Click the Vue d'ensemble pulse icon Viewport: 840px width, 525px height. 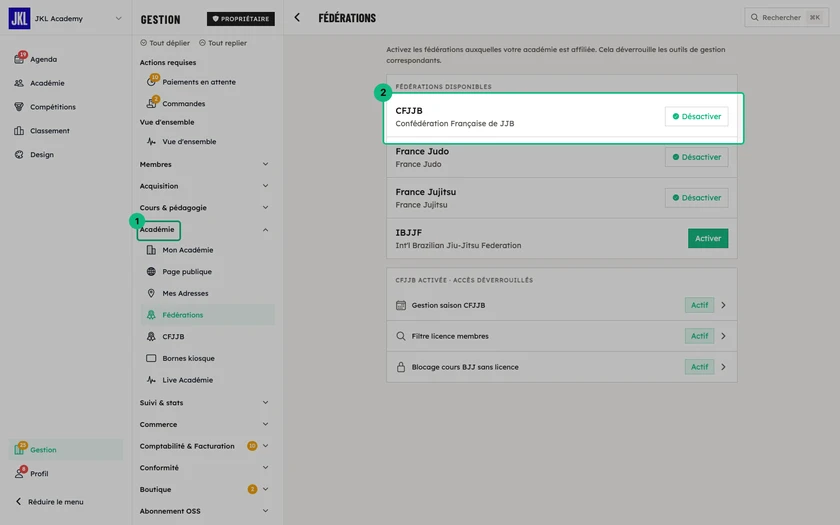[x=151, y=141]
